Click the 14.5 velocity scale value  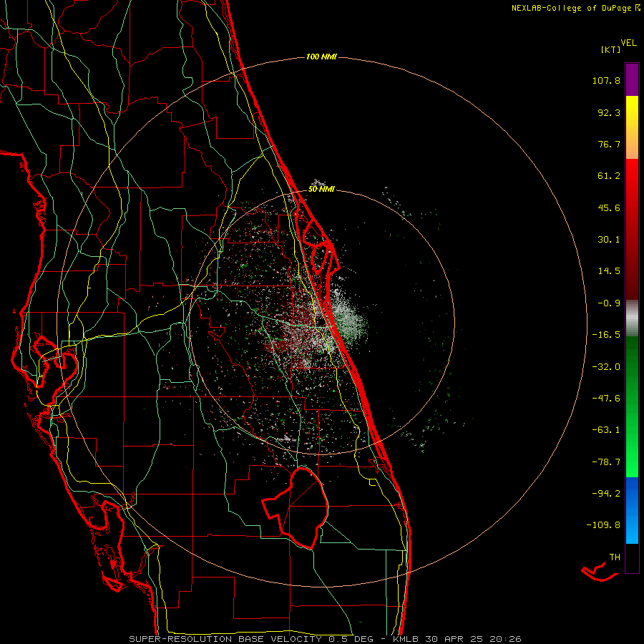[609, 271]
